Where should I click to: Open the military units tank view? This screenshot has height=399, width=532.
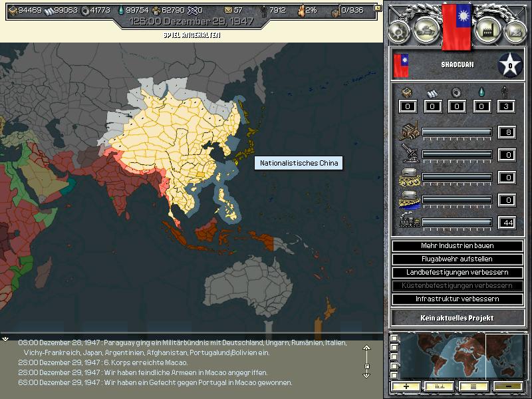pyautogui.click(x=426, y=30)
